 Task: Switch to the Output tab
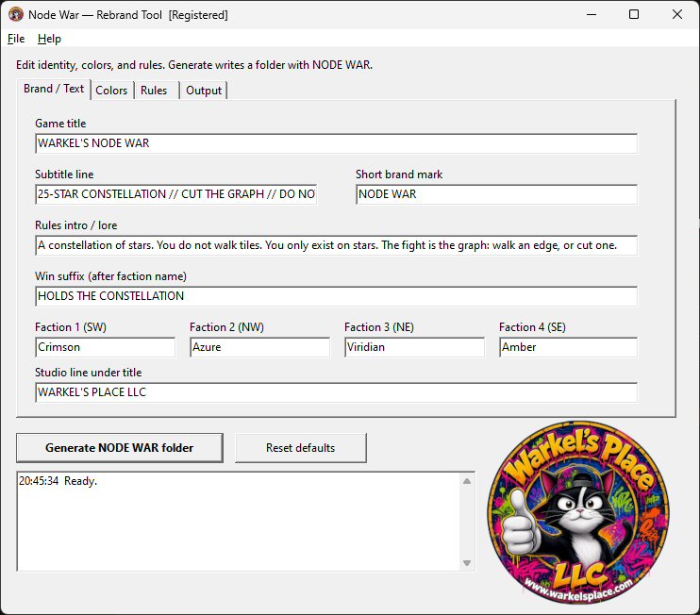[x=204, y=91]
